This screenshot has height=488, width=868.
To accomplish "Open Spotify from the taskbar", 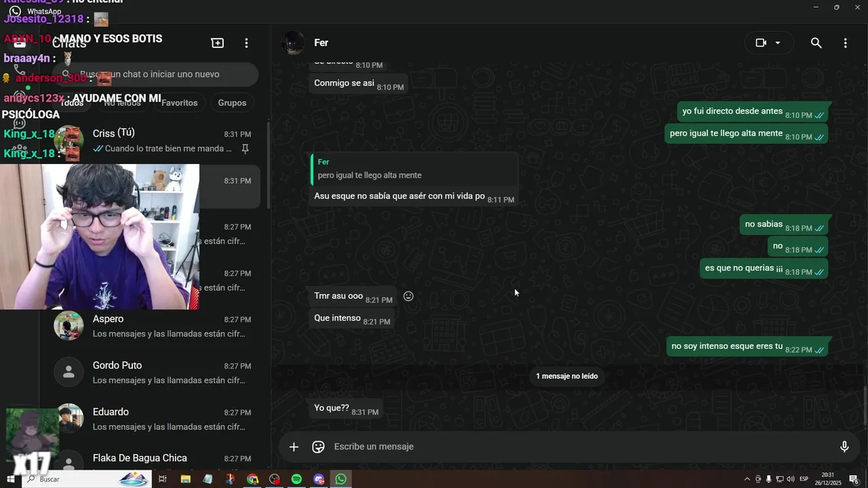I will point(296,479).
